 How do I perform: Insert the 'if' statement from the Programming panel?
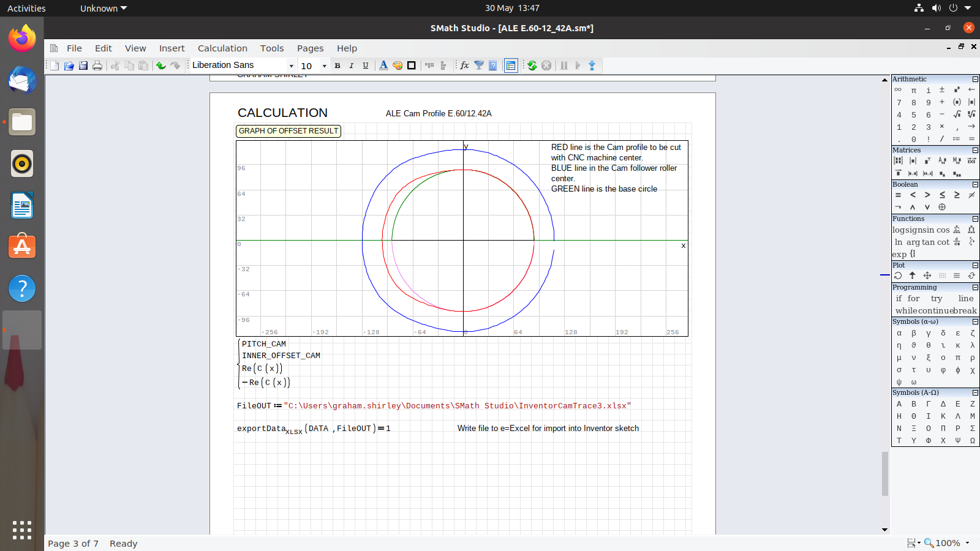click(x=899, y=299)
